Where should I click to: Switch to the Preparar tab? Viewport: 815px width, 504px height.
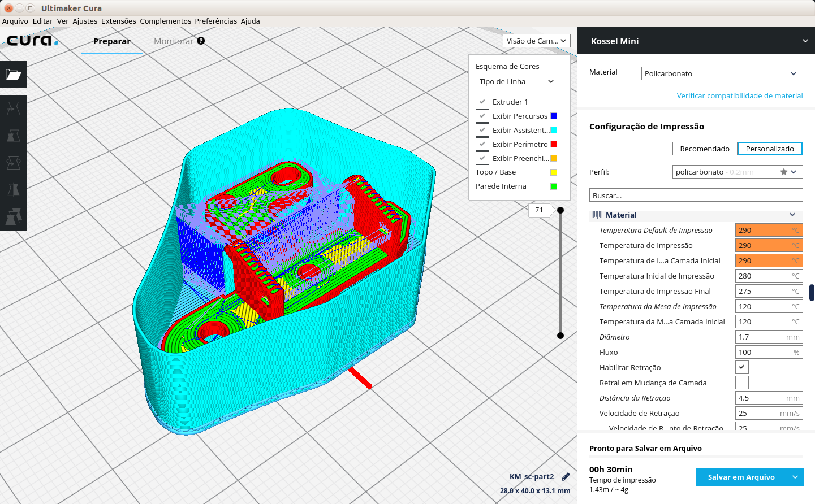(x=112, y=41)
